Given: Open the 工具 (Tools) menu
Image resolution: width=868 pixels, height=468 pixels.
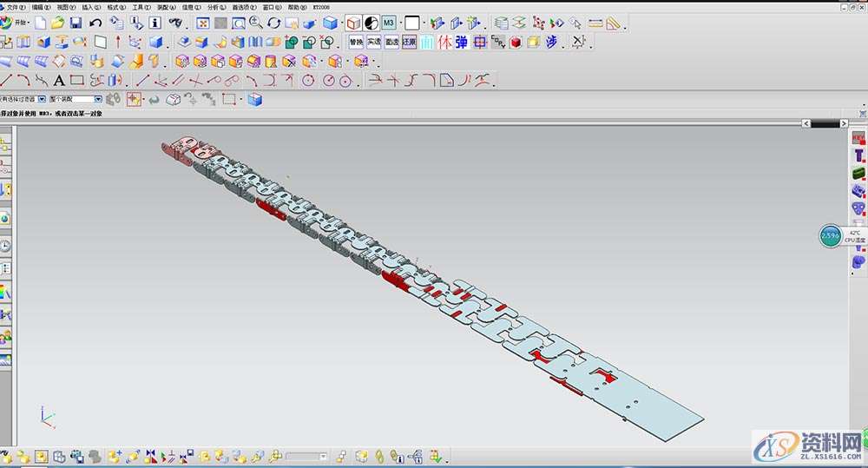Looking at the screenshot, I should click(x=141, y=7).
